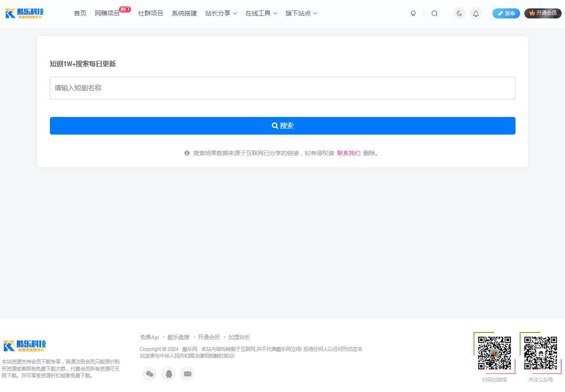The height and width of the screenshot is (392, 565).
Task: Expand the 在线工具 dropdown menu
Action: 261,13
